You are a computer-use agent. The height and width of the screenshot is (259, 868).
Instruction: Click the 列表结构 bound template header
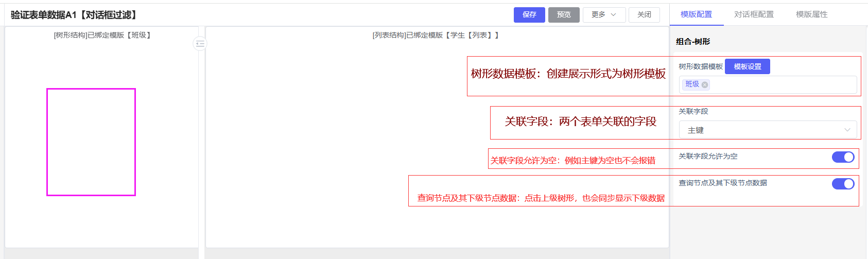tap(436, 36)
